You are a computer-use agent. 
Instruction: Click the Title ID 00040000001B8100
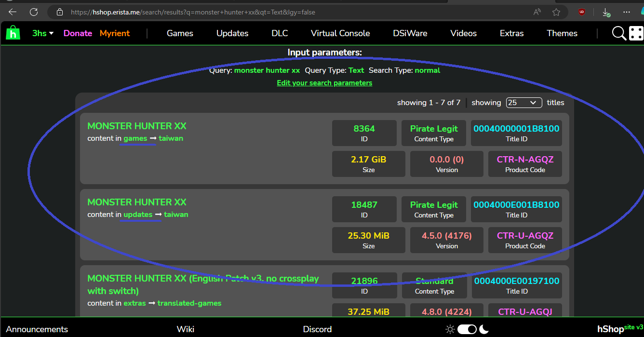(x=516, y=129)
